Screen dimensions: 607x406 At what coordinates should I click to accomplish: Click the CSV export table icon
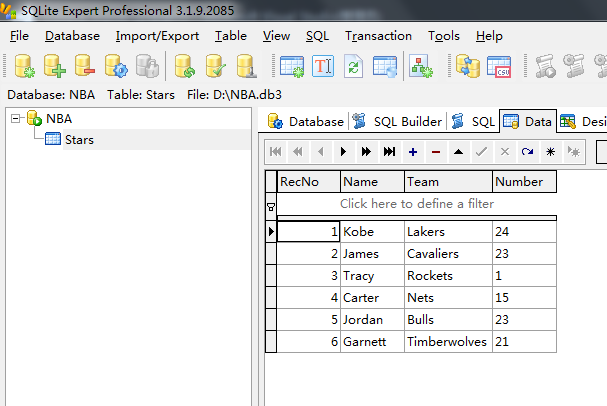499,67
